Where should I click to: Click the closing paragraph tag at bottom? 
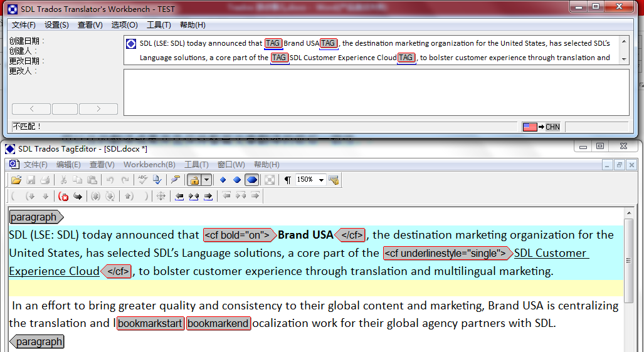pyautogui.click(x=36, y=341)
